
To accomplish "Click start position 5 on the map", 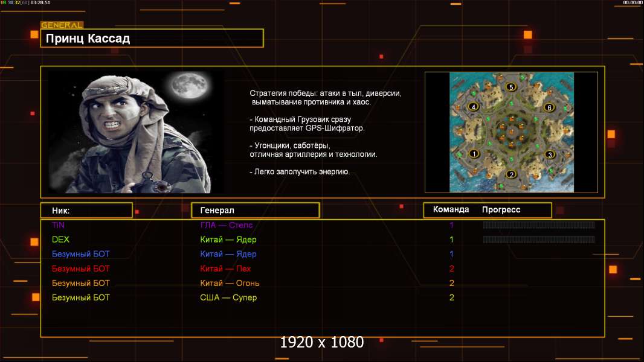I will pyautogui.click(x=511, y=87).
